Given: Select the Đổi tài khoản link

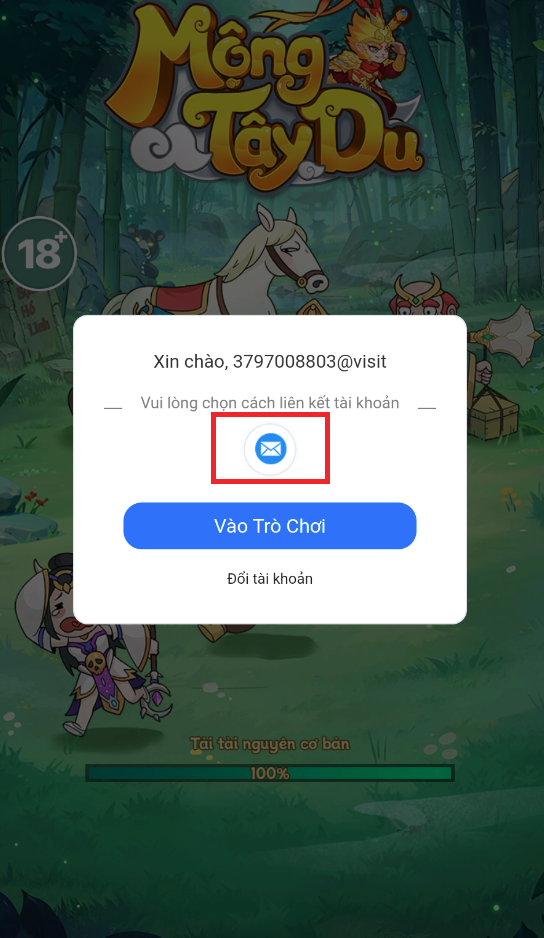Looking at the screenshot, I should click(270, 578).
